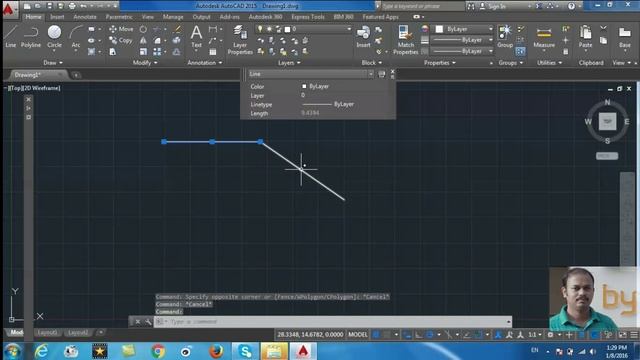Open the Express Tools tab
Image resolution: width=640 pixels, height=360 pixels.
[x=308, y=17]
